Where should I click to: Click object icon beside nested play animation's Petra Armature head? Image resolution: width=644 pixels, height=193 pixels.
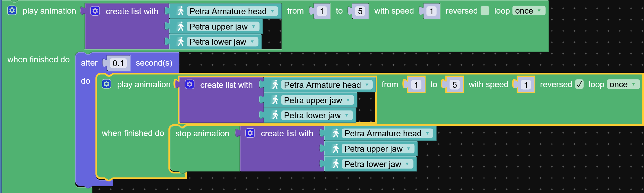tap(275, 85)
